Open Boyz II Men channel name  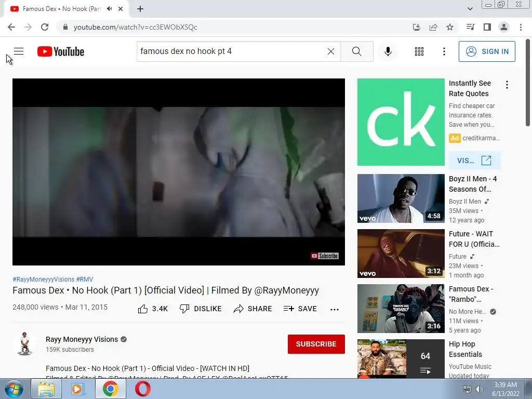pyautogui.click(x=465, y=202)
